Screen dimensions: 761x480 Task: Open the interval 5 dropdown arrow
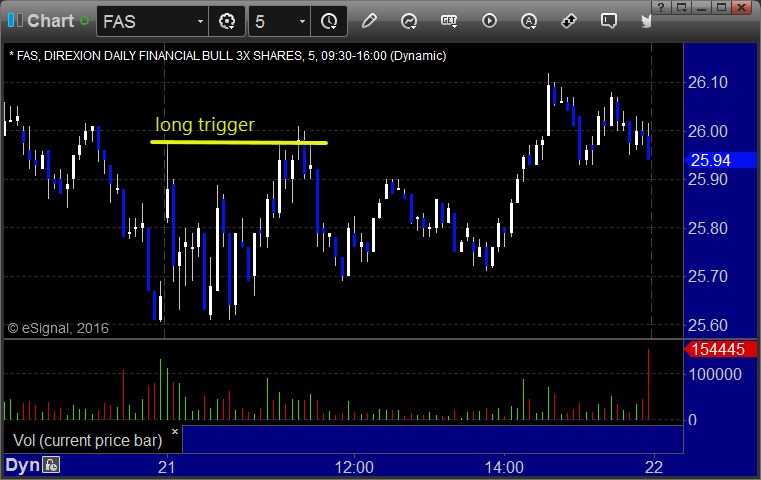tap(302, 21)
